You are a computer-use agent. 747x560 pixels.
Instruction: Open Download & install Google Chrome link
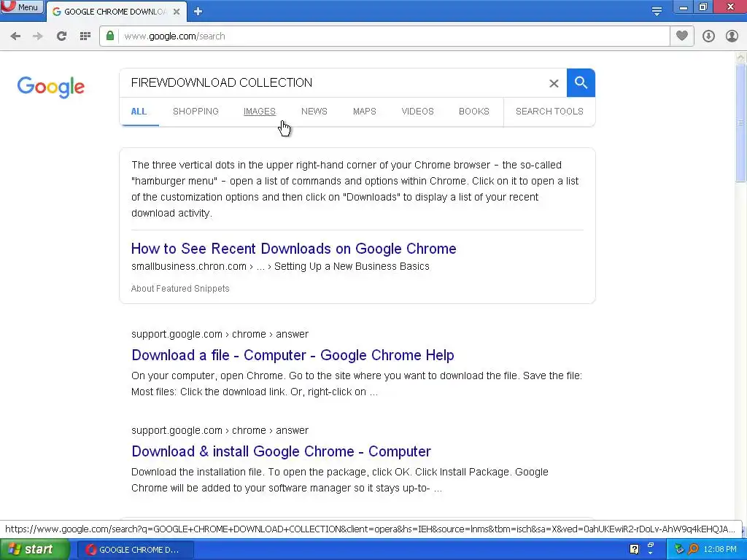coord(281,451)
